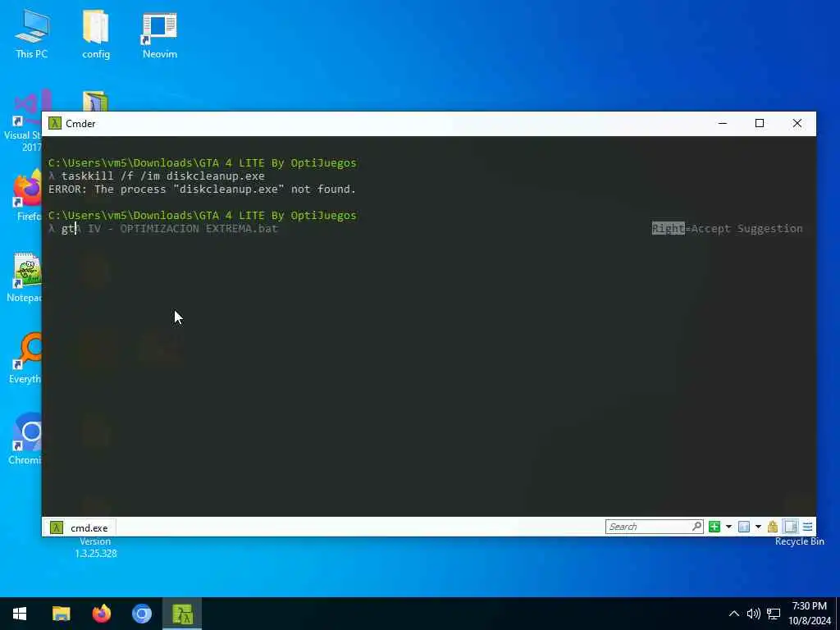Click the gray autosuggestion 'OPTIMIZACION EXTREMA.bat' text

(x=199, y=229)
